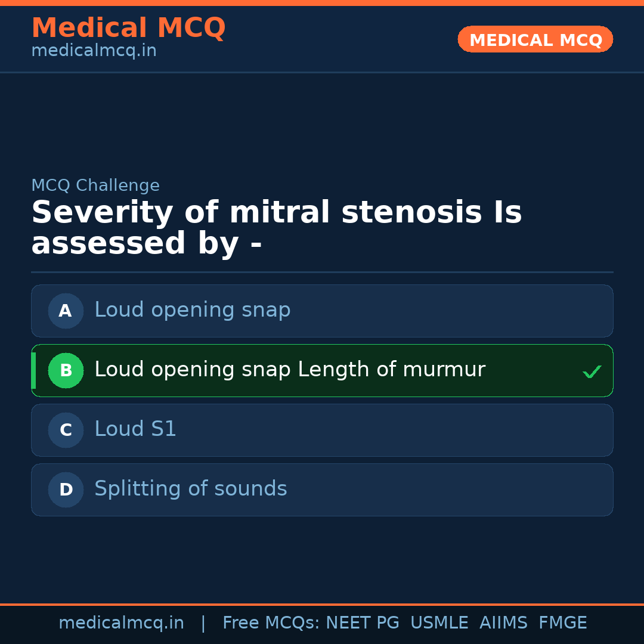The height and width of the screenshot is (644, 644).
Task: Pick the 'Splitting of sounds' answer text
Action: tap(190, 489)
